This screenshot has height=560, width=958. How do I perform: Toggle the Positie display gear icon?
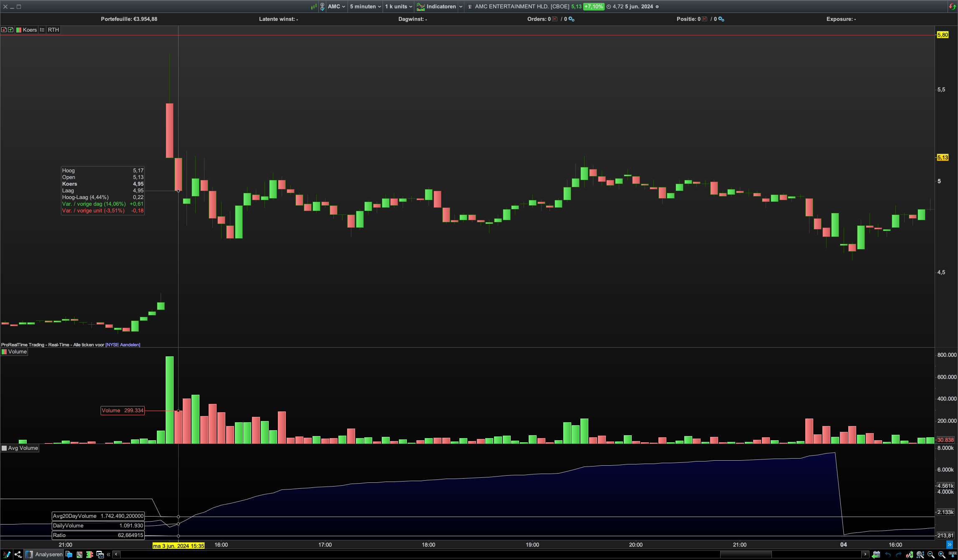(721, 19)
